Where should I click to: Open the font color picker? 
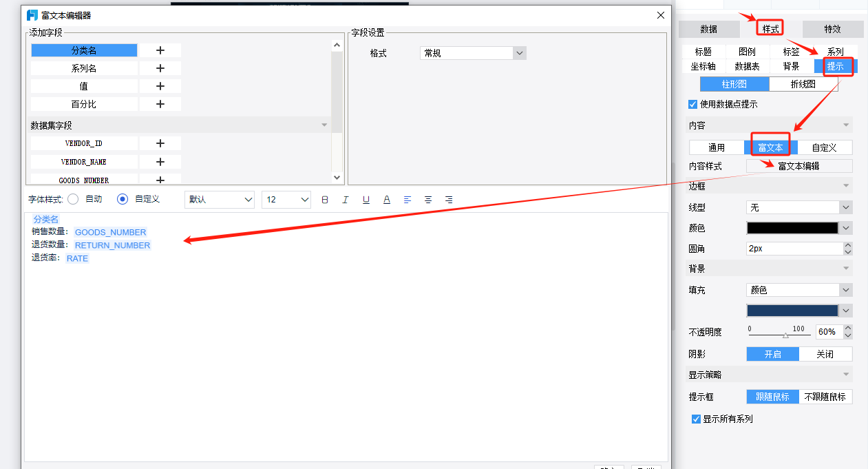point(387,200)
